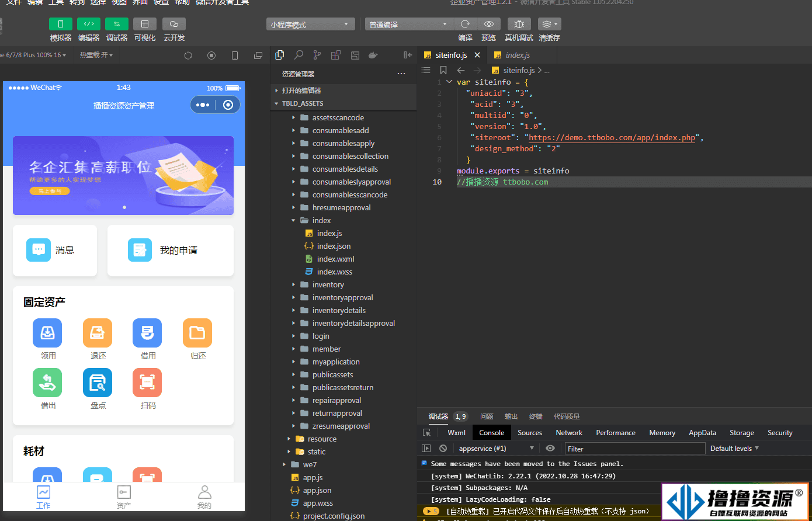This screenshot has width=812, height=521.
Task: Open the 资源管理器 more actions ellipsis
Action: (401, 74)
